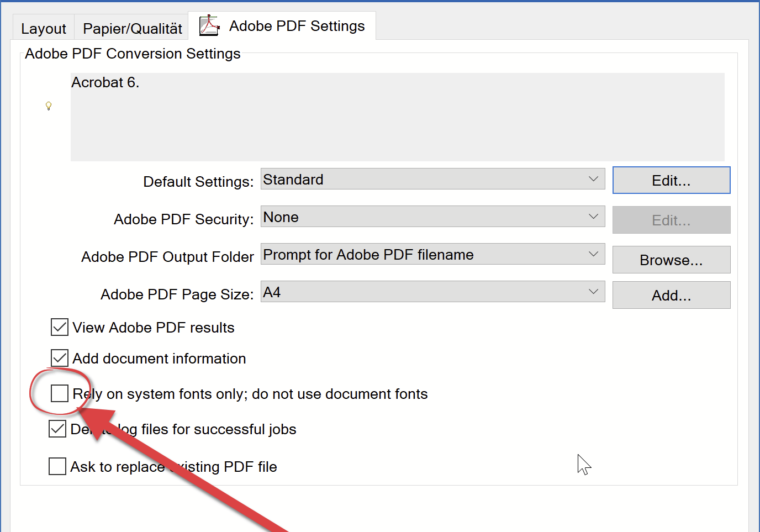
Task: Switch to the Layout tab
Action: (44, 28)
